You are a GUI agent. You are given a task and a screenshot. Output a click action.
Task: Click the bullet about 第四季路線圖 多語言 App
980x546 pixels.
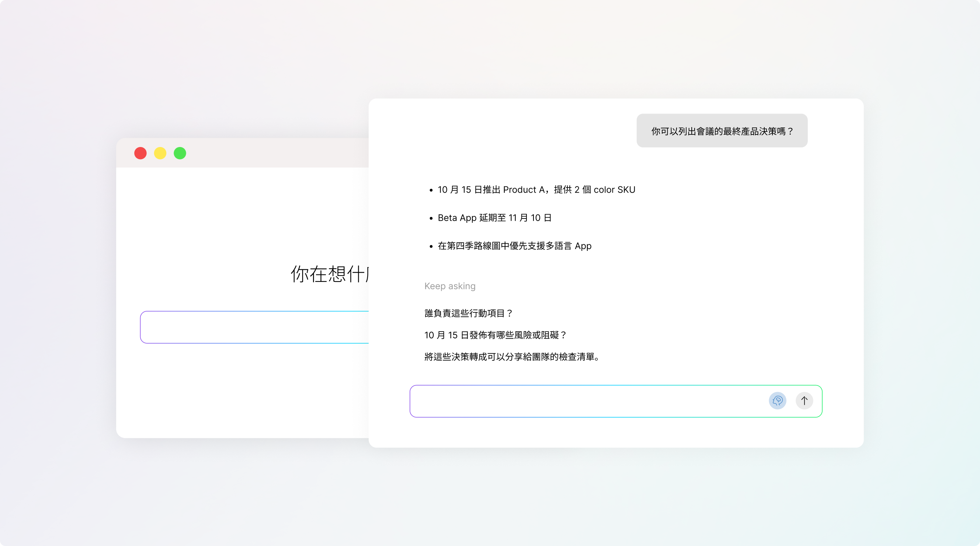click(514, 246)
